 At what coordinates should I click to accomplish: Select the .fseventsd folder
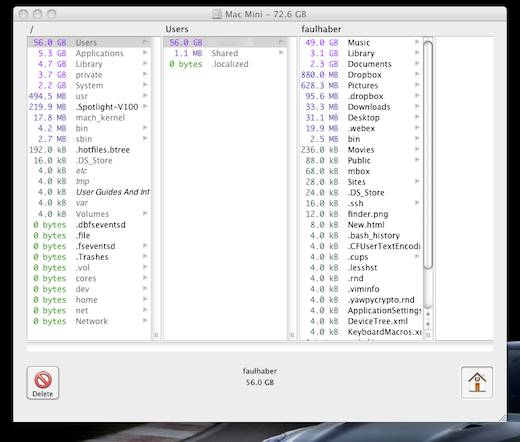[89, 246]
